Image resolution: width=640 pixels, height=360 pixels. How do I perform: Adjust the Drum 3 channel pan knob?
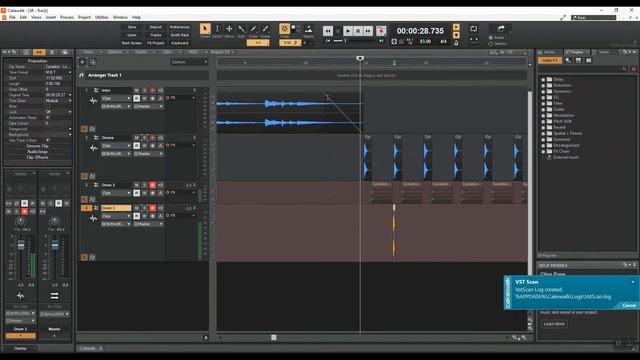(20, 221)
